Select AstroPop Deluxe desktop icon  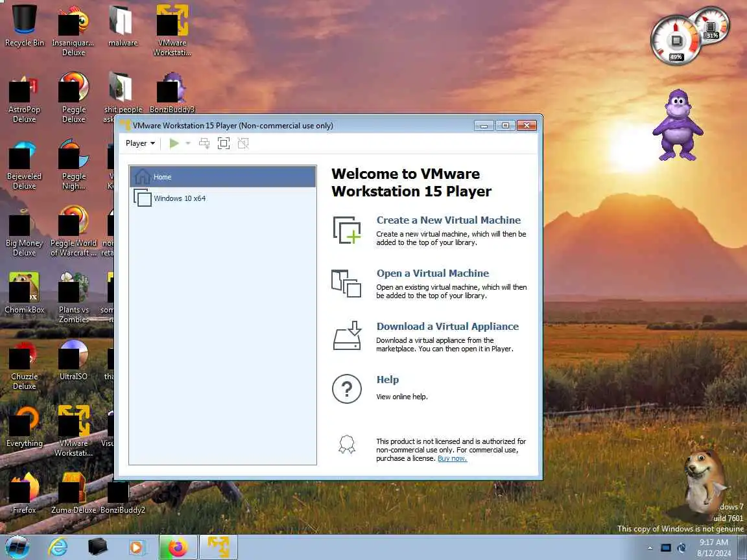24,97
